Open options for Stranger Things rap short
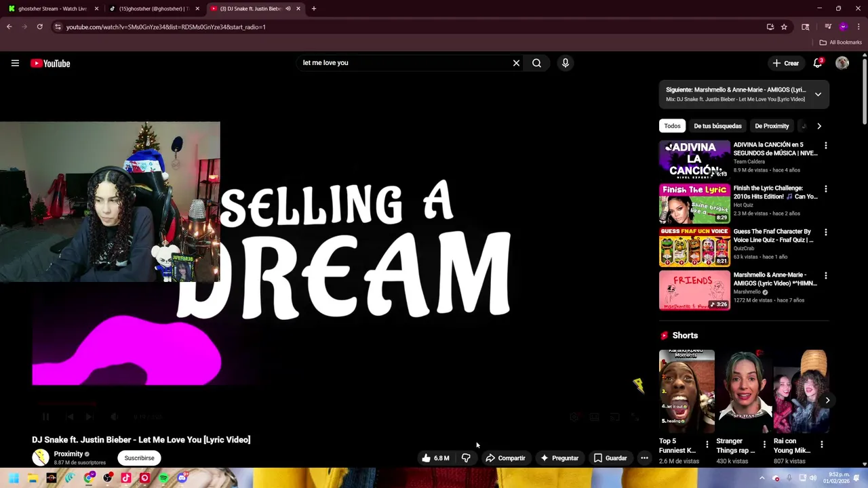The height and width of the screenshot is (488, 868). [764, 445]
